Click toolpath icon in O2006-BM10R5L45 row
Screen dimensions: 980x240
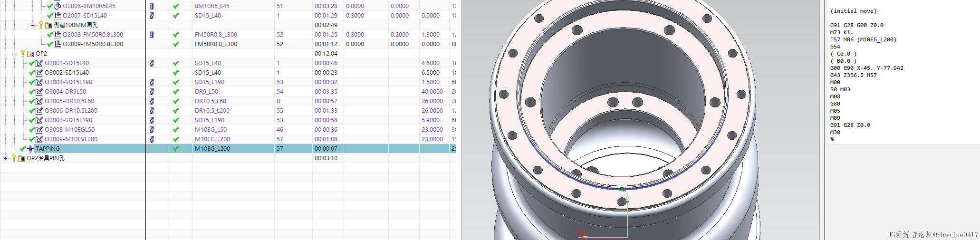pos(152,6)
